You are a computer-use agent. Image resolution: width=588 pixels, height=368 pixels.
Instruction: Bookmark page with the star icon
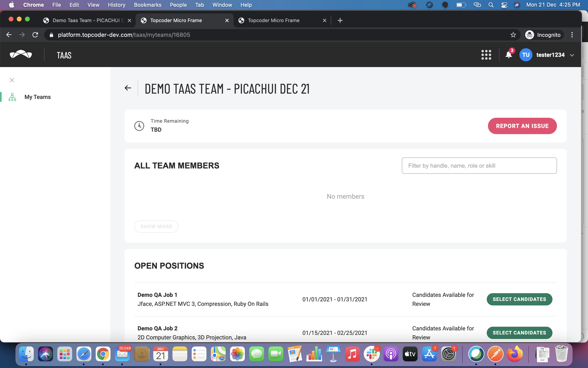point(513,35)
